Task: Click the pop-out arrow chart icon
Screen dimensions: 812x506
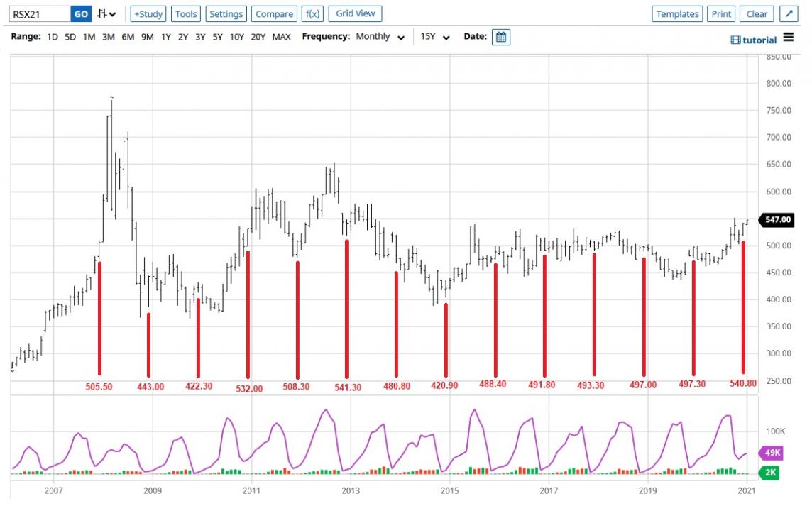Action: point(789,14)
